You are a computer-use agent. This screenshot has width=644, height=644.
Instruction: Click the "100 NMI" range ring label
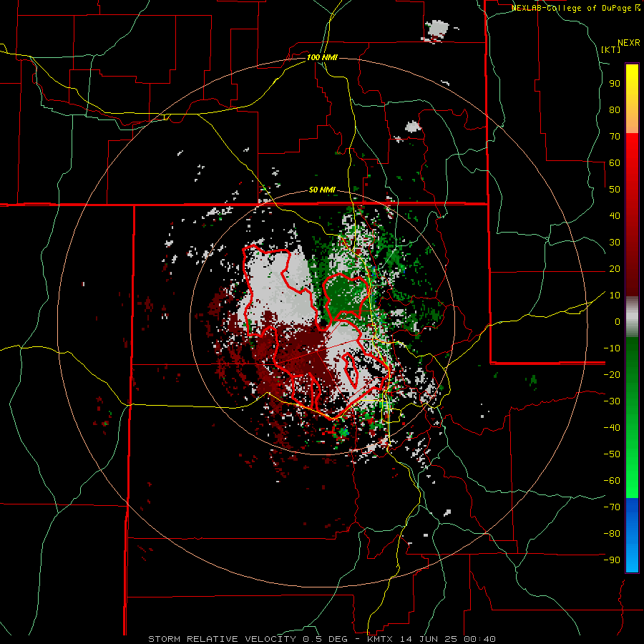coord(322,57)
